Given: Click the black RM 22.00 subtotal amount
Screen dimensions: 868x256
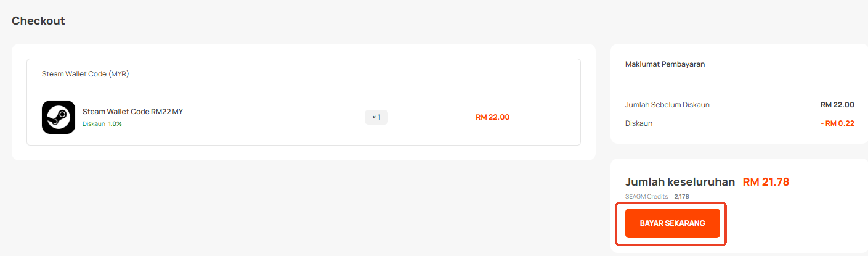Looking at the screenshot, I should (837, 105).
